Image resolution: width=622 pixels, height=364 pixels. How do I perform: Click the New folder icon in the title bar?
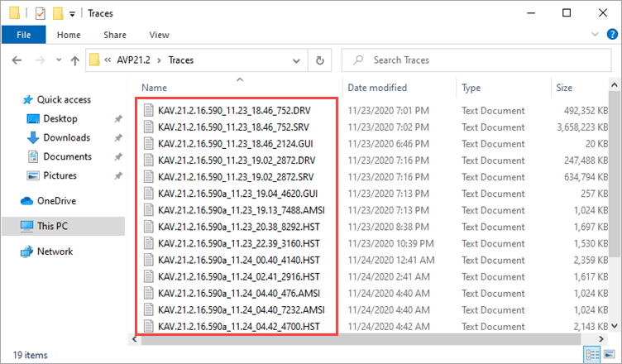[58, 13]
